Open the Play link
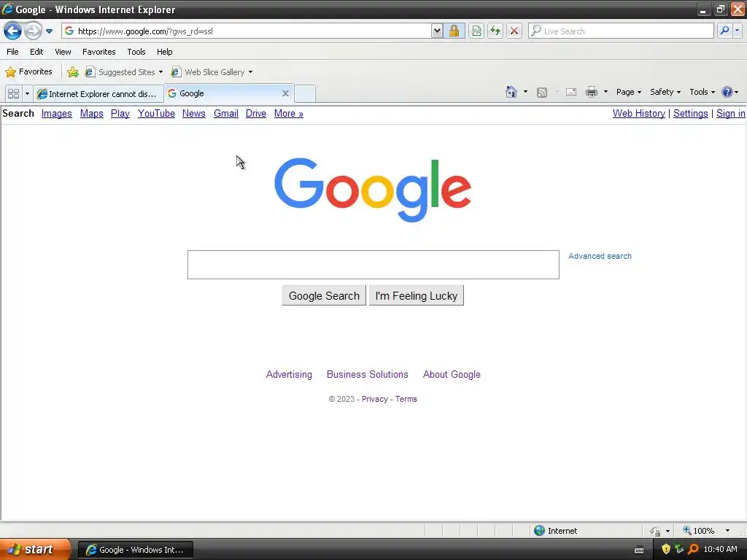Viewport: 747px width, 560px height. pyautogui.click(x=120, y=113)
